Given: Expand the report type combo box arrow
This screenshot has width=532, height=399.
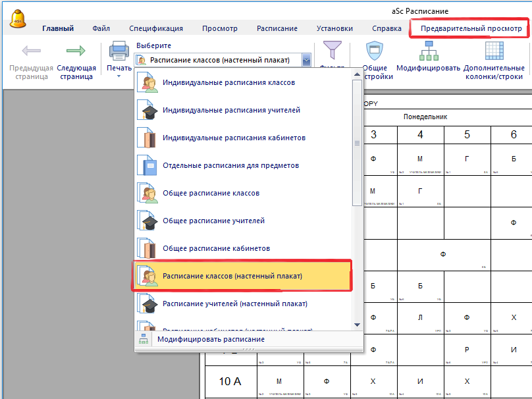Looking at the screenshot, I should click(306, 60).
